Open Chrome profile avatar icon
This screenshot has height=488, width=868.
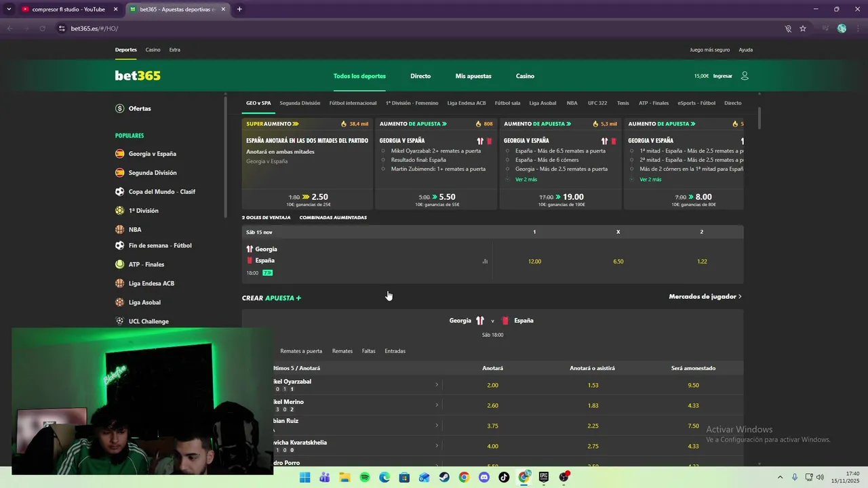click(842, 28)
